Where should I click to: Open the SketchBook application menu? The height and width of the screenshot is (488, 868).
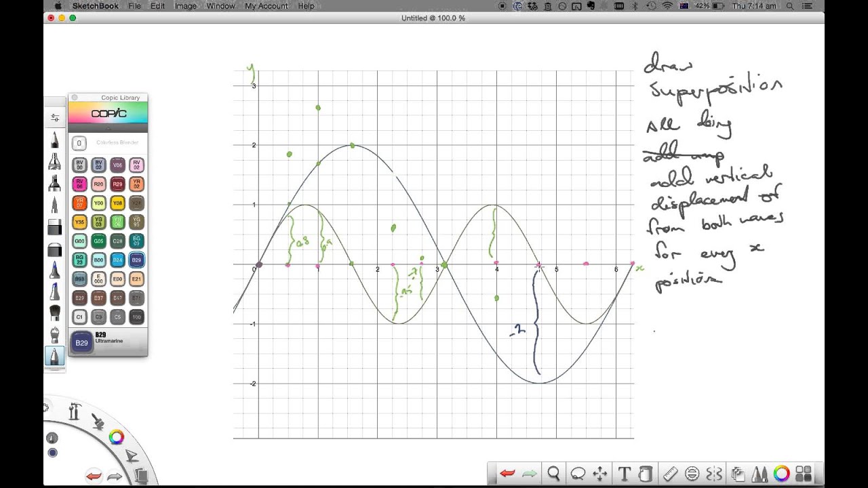tap(96, 6)
